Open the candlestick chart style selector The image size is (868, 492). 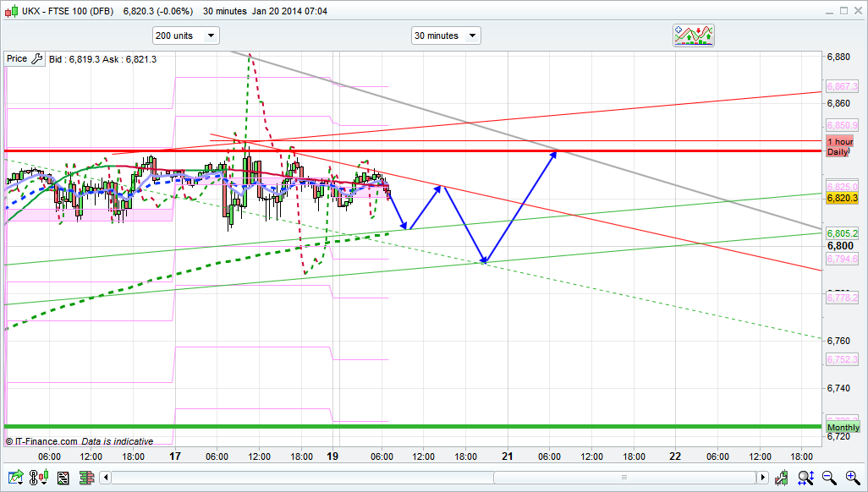pos(38,478)
